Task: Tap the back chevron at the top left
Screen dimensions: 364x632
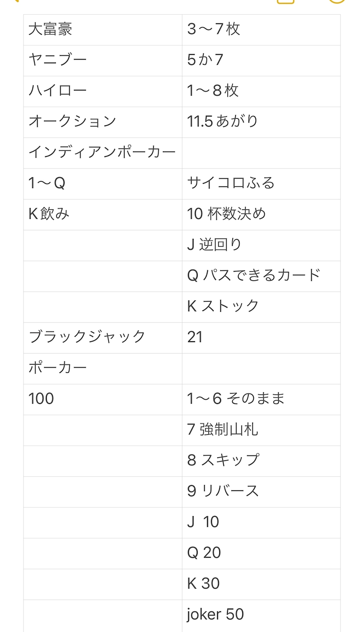Action: [x=15, y=1]
